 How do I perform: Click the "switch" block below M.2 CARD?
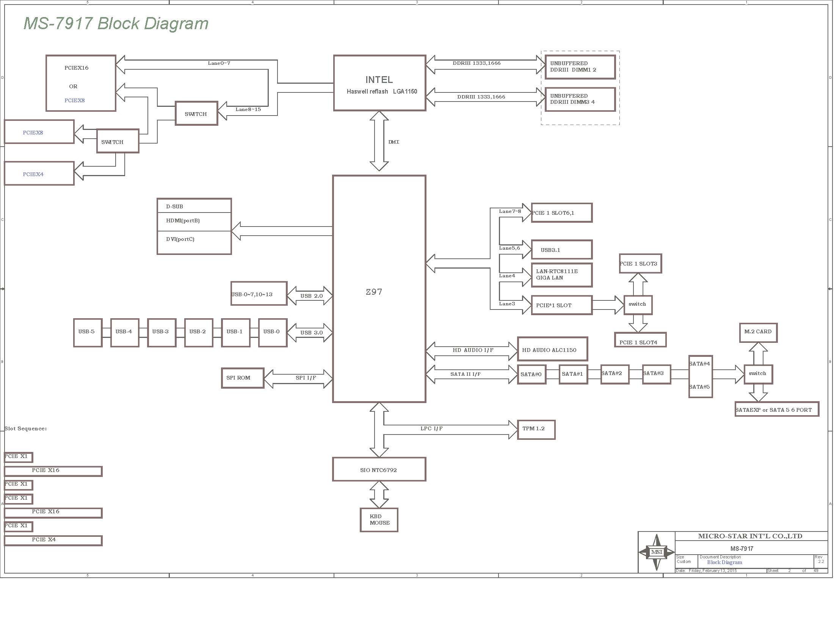pyautogui.click(x=759, y=374)
